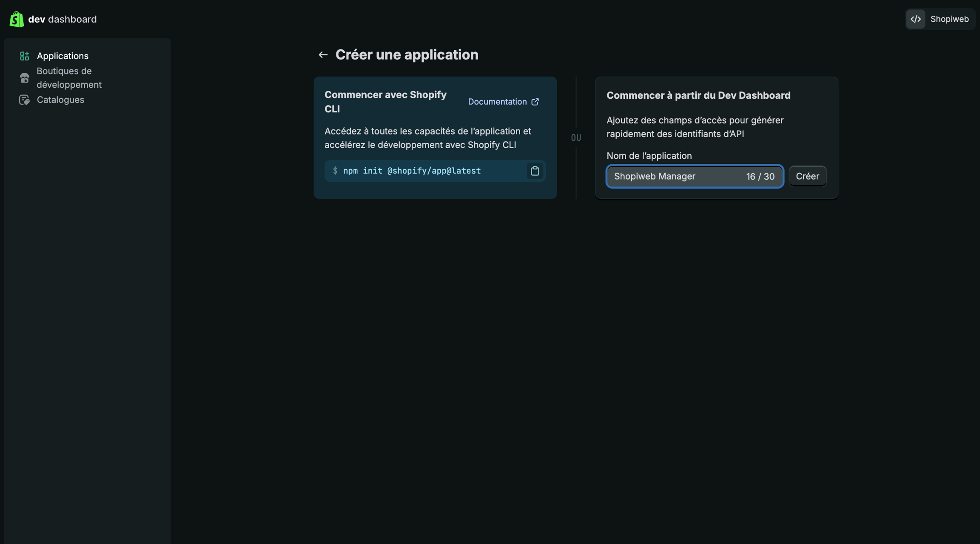Copy the npm init command via clipboard icon
Viewport: 980px width, 544px height.
(535, 171)
